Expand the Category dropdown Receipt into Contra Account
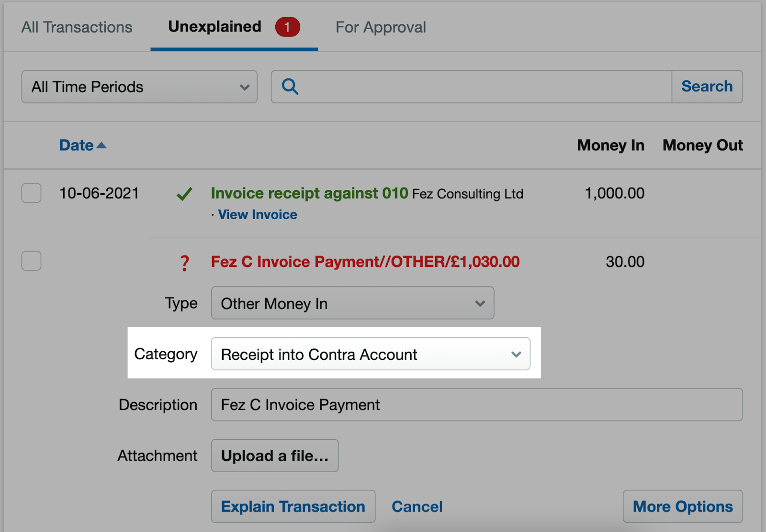This screenshot has height=532, width=766. (x=371, y=354)
